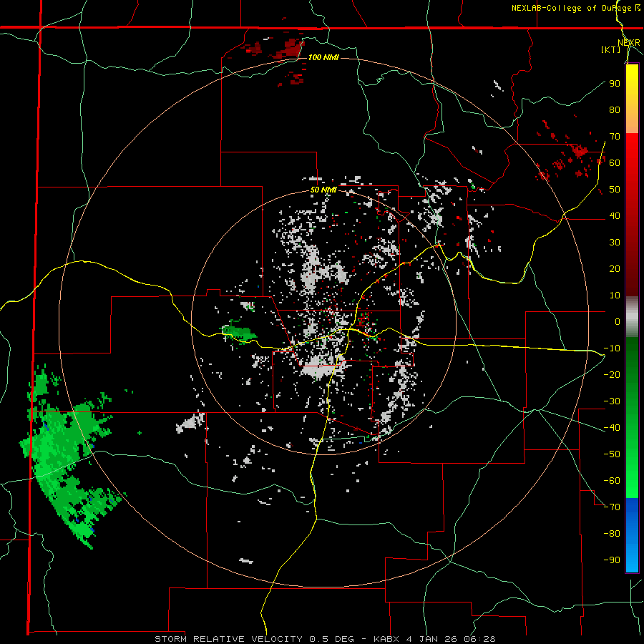Click the 100 NMI range ring label

pos(323,57)
